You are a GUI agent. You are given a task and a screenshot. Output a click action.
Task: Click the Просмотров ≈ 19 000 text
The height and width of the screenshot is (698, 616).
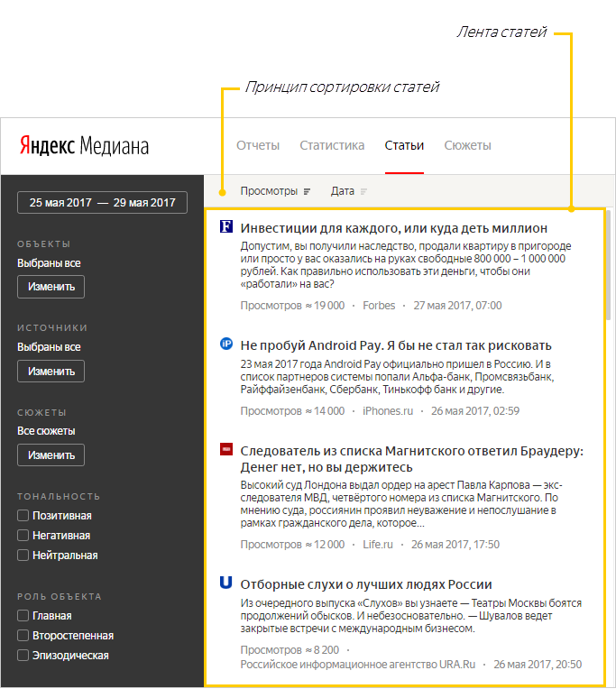pyautogui.click(x=292, y=306)
